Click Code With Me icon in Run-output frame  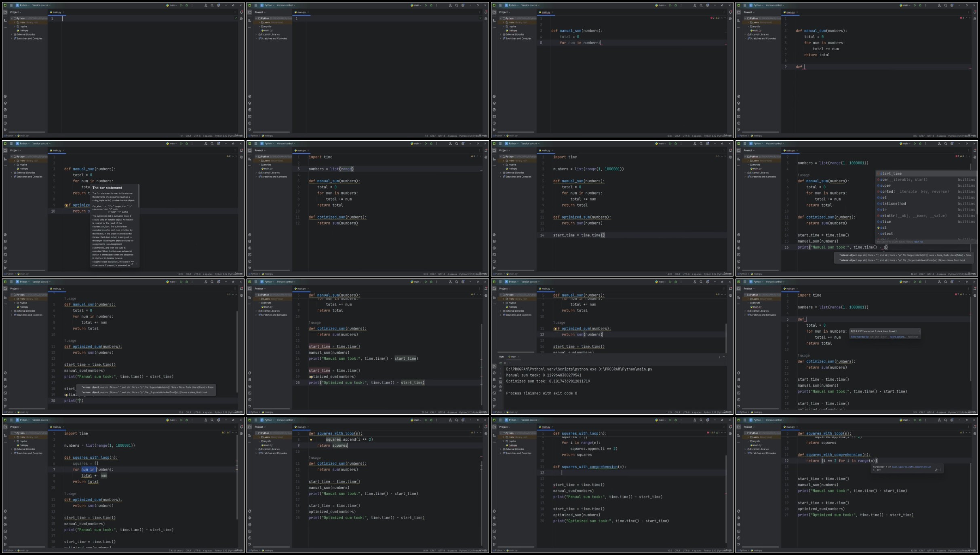(695, 282)
